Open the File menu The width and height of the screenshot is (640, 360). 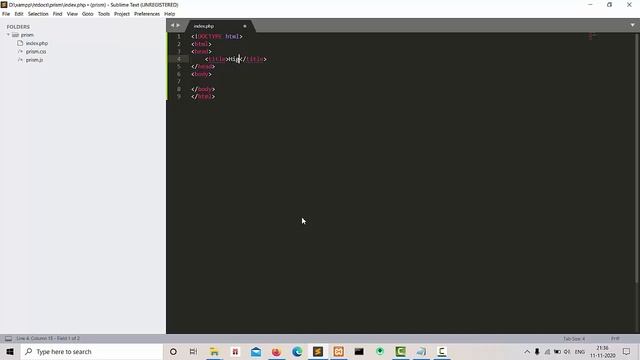(6, 14)
